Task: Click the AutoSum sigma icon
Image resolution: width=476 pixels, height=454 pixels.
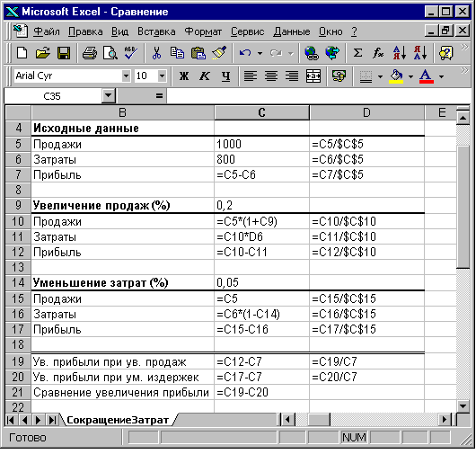Action: [x=358, y=53]
